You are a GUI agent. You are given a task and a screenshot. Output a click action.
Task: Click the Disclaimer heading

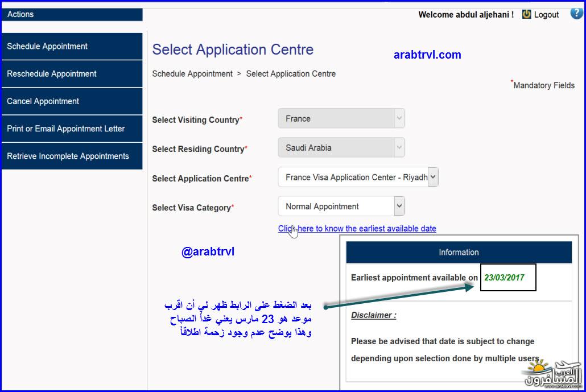tap(373, 315)
